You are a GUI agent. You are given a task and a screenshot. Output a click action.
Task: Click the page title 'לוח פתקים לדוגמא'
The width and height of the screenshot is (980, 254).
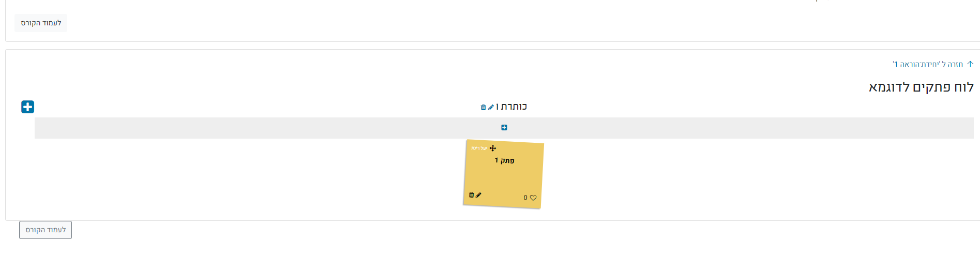click(921, 87)
